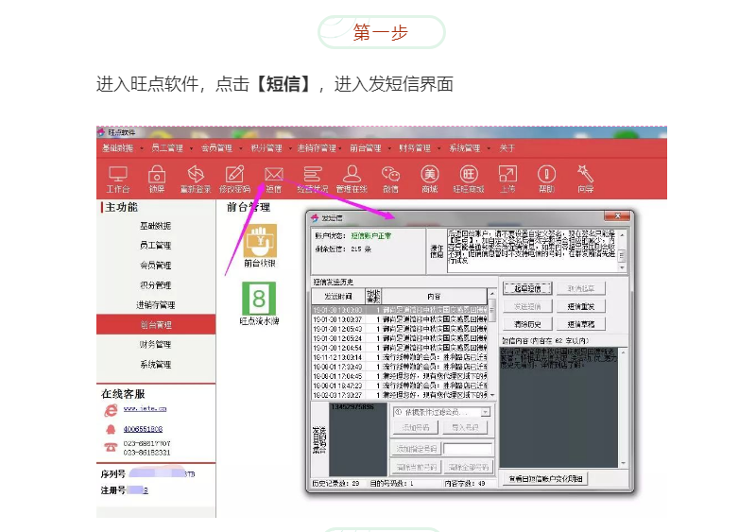Viewport: 756px width, 532px height.
Task: Click the 清除全部号码 button
Action: 468,467
